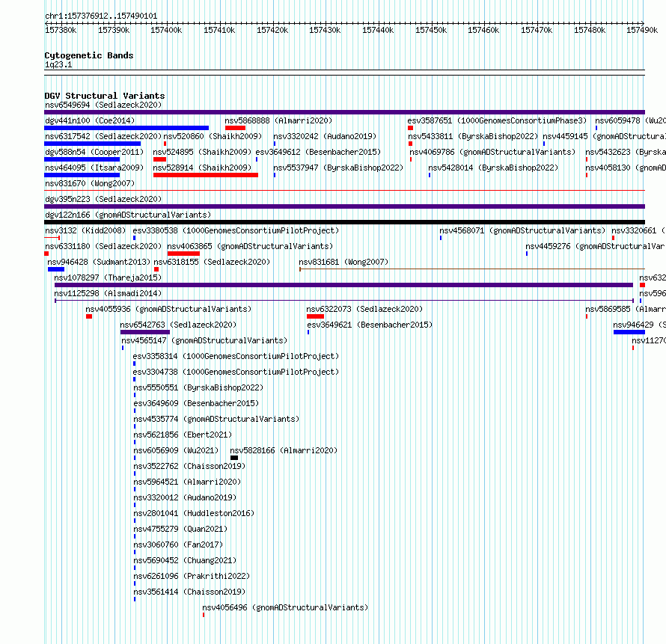Click the DGV Structural Variants track title
The width and height of the screenshot is (666, 644).
pyautogui.click(x=105, y=96)
